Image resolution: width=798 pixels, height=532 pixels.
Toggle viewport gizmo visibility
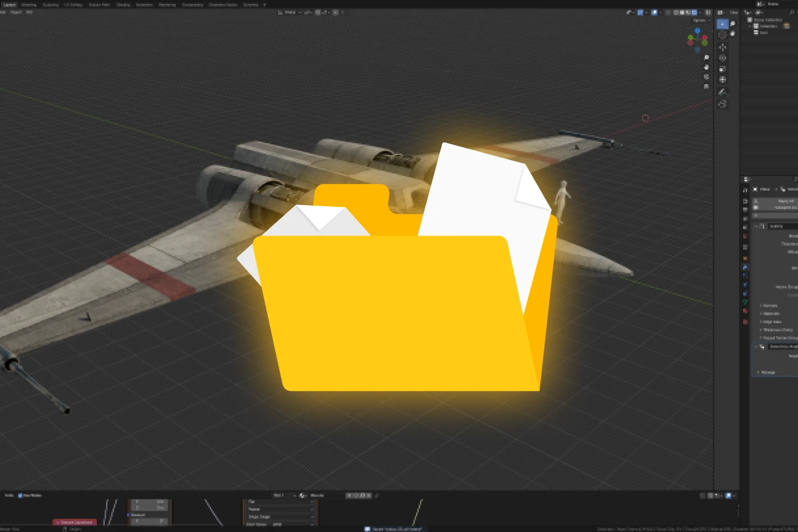[x=640, y=12]
